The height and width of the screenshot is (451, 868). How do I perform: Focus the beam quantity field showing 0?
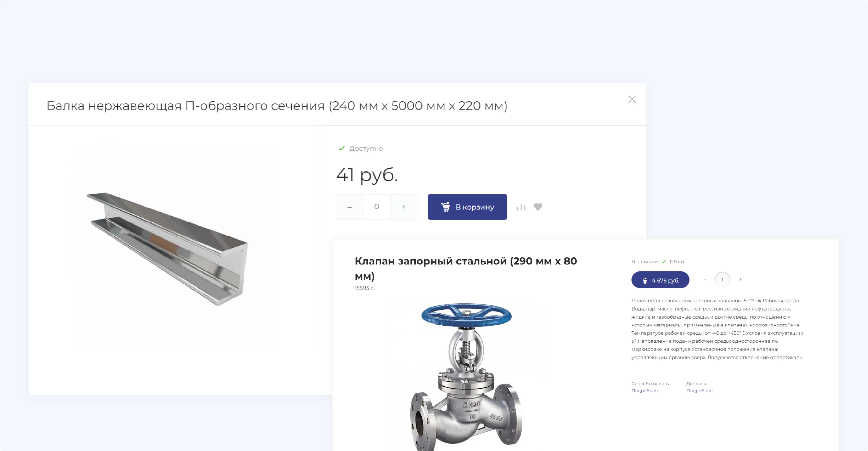(x=376, y=207)
